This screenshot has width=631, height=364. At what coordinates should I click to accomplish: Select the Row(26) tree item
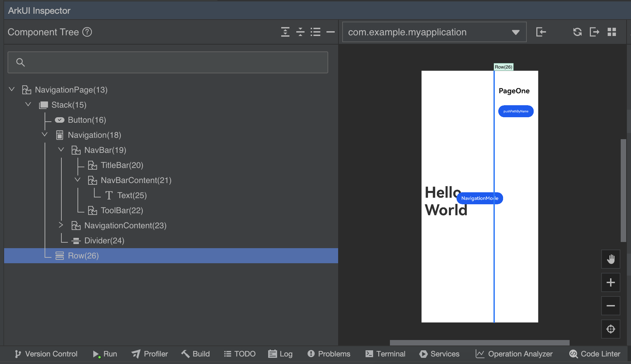(171, 256)
